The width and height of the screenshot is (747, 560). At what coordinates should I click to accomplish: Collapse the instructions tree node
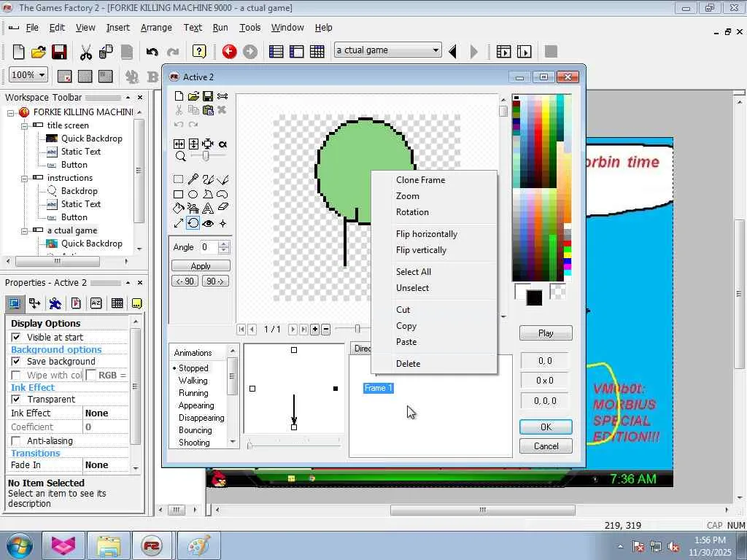24,178
